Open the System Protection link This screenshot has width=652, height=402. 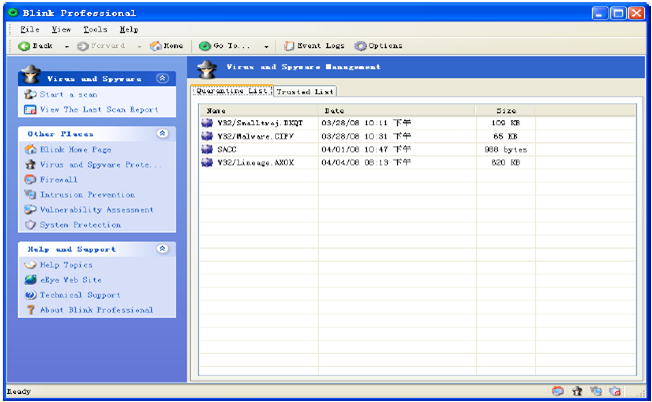(80, 225)
